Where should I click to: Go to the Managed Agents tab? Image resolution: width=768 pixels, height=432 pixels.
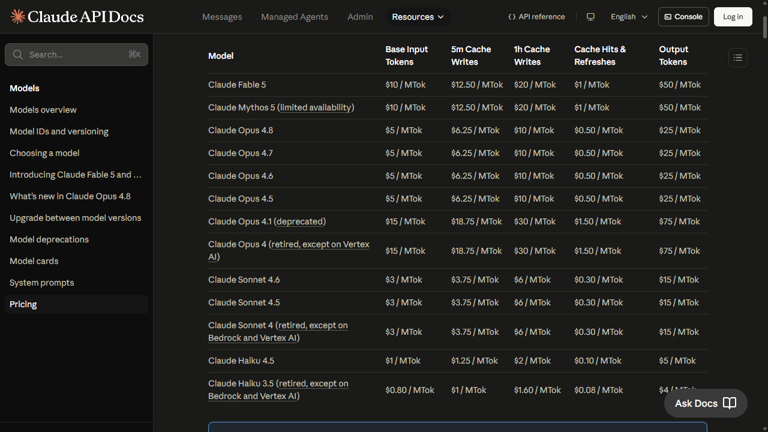[294, 17]
